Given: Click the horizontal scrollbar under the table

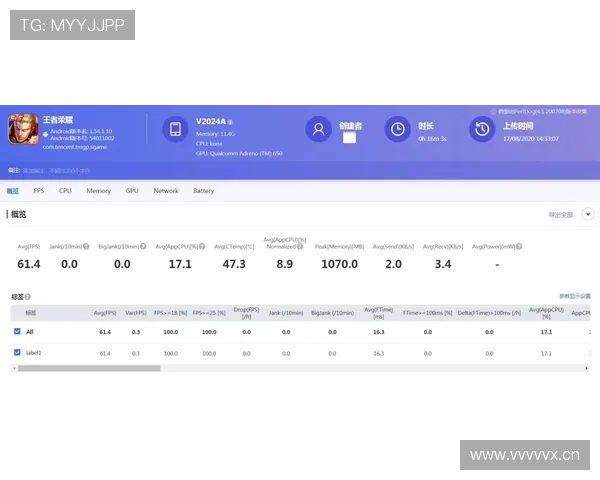Looking at the screenshot, I should (x=90, y=368).
